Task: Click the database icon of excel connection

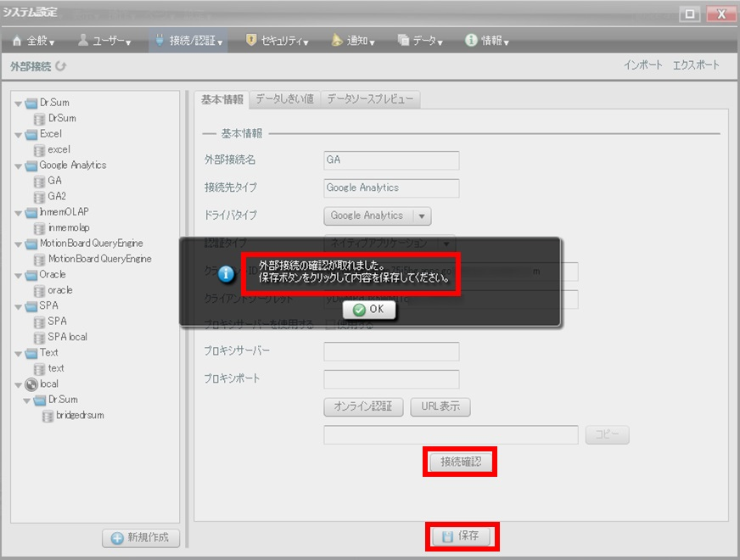Action: coord(40,150)
